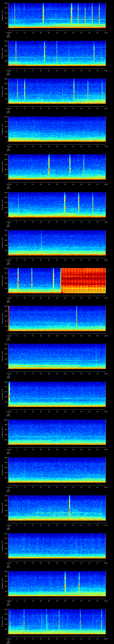The height and width of the screenshot is (644, 114).
Task: Click the 4:00 end label of first spectrogram
Action: 106,33
